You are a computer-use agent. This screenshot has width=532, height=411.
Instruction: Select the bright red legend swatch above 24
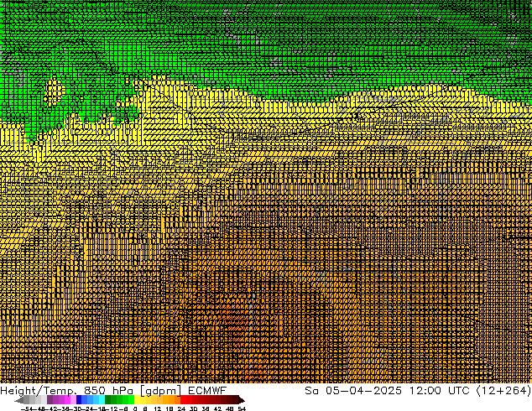pos(183,399)
